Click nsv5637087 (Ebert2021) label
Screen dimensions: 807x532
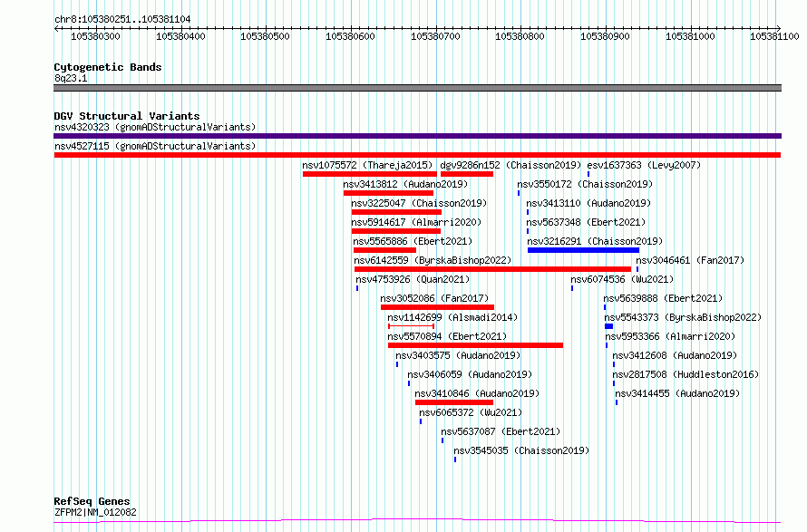tap(501, 431)
